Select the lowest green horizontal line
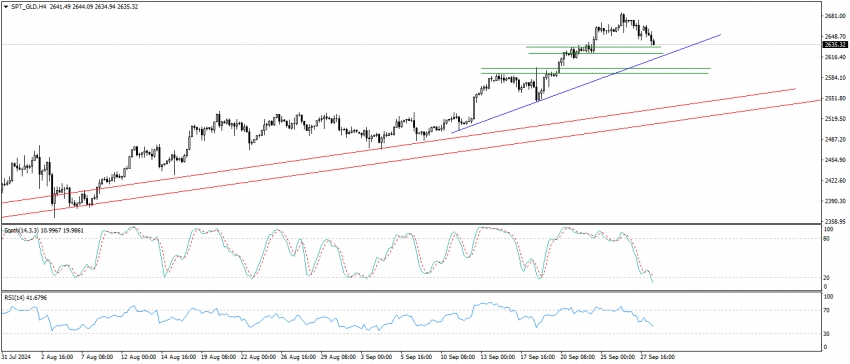 [x=594, y=73]
